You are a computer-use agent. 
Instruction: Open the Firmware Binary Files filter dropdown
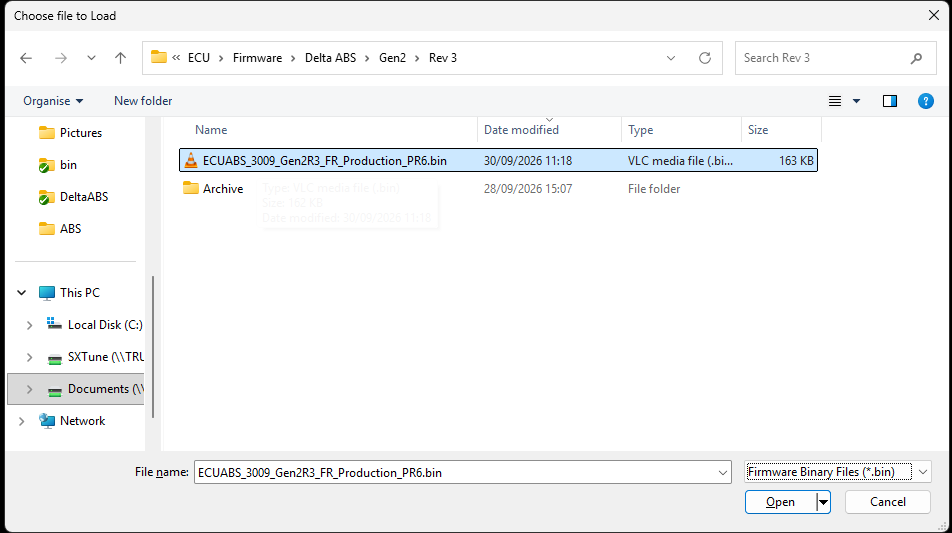(x=838, y=472)
